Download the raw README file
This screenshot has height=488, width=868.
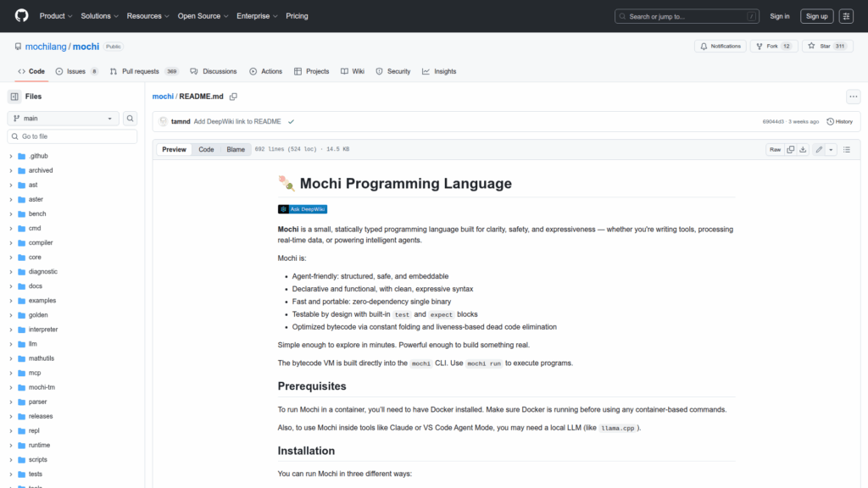[x=803, y=150]
